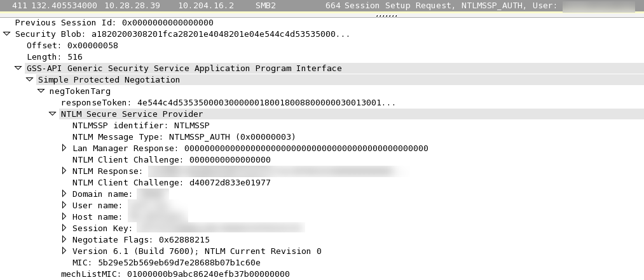The image size is (644, 280).
Task: Select the responseToken line
Action: click(228, 102)
